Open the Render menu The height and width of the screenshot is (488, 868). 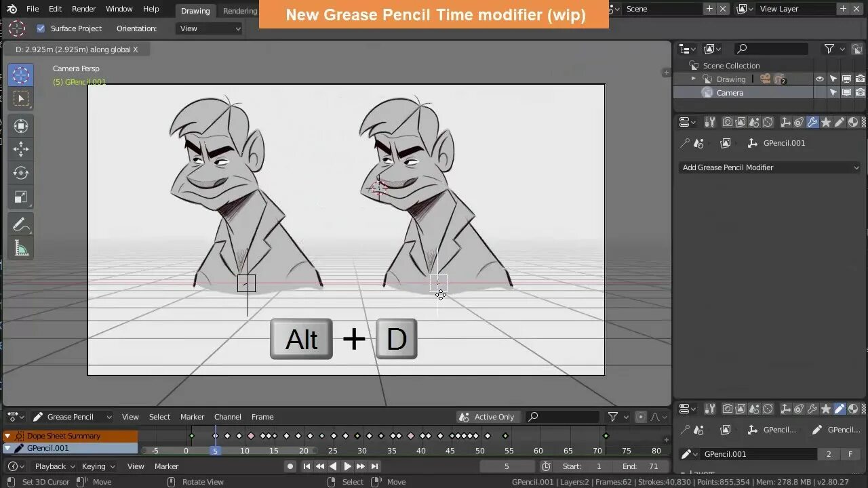point(84,9)
